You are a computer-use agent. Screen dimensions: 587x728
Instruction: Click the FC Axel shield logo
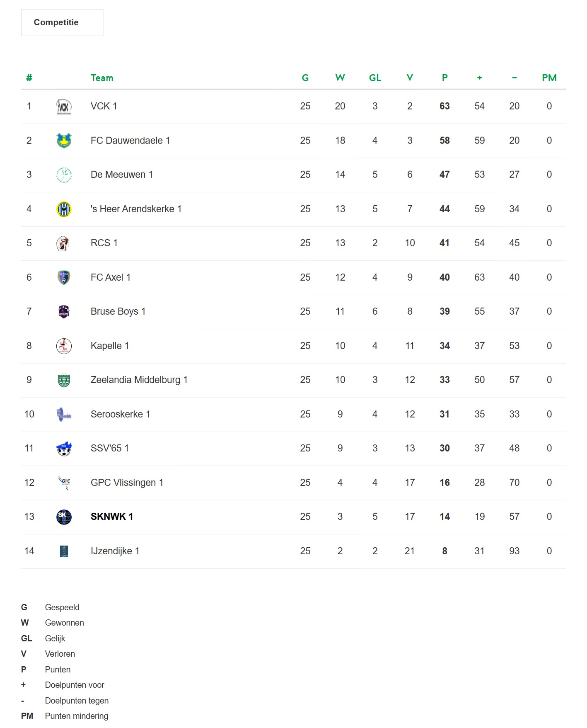(x=64, y=278)
